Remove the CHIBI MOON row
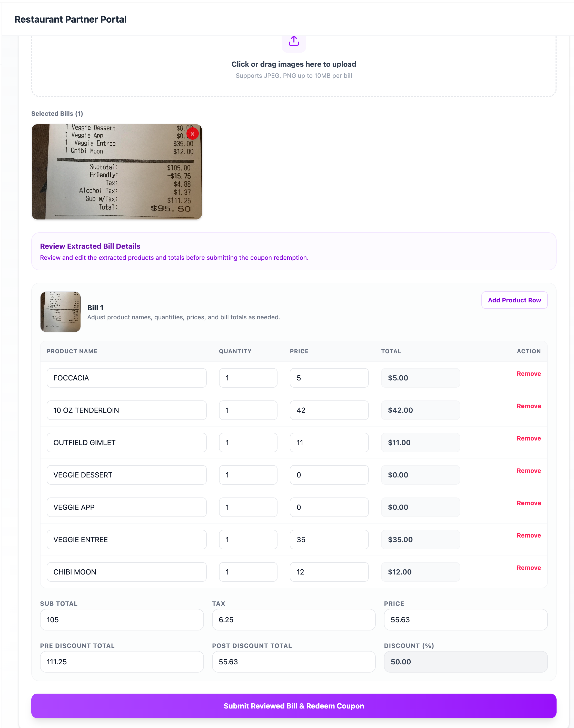Screen dimensions: 574x728 coord(529,568)
